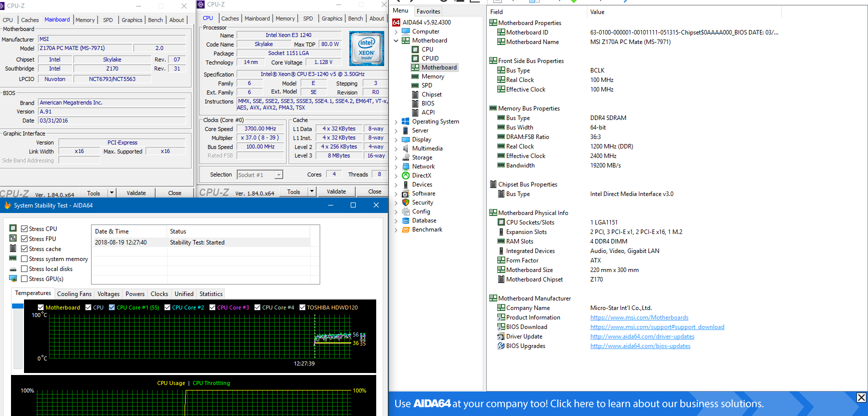This screenshot has height=416, width=868.
Task: Click the Intel Xeon logo in CPU-Z
Action: click(367, 48)
